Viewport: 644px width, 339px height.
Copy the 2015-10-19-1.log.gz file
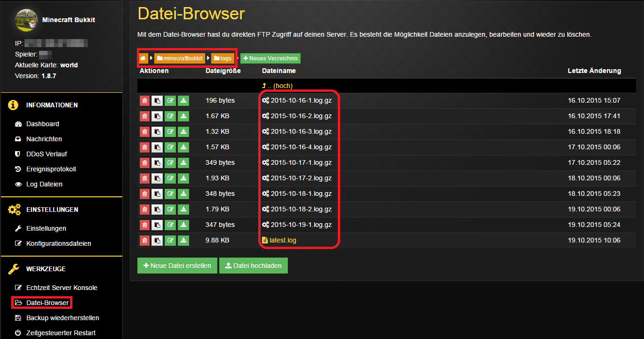[157, 225]
